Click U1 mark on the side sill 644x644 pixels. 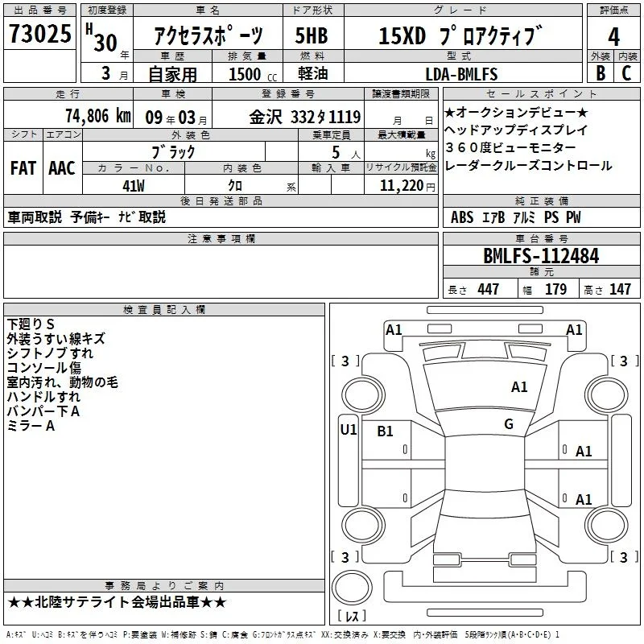click(x=349, y=430)
